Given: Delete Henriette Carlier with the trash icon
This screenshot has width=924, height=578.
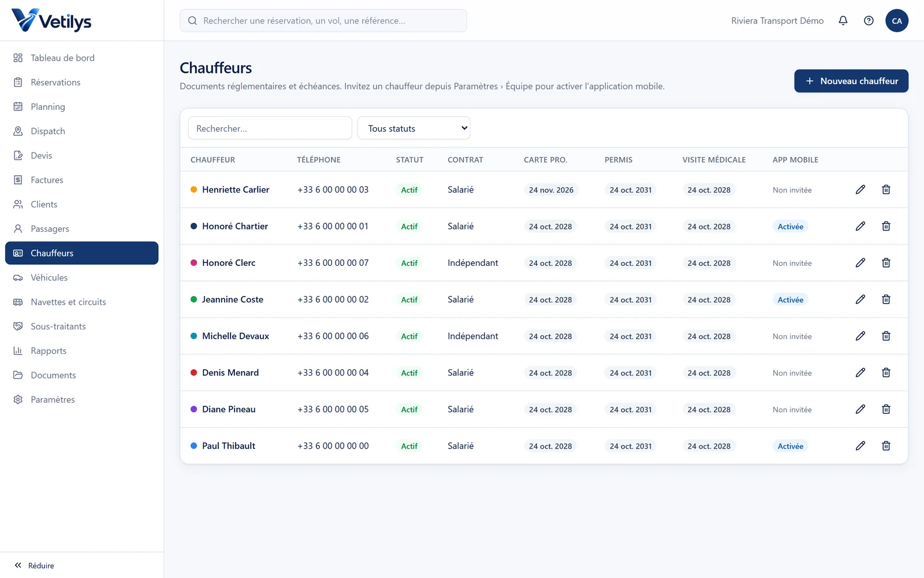Looking at the screenshot, I should coord(886,190).
